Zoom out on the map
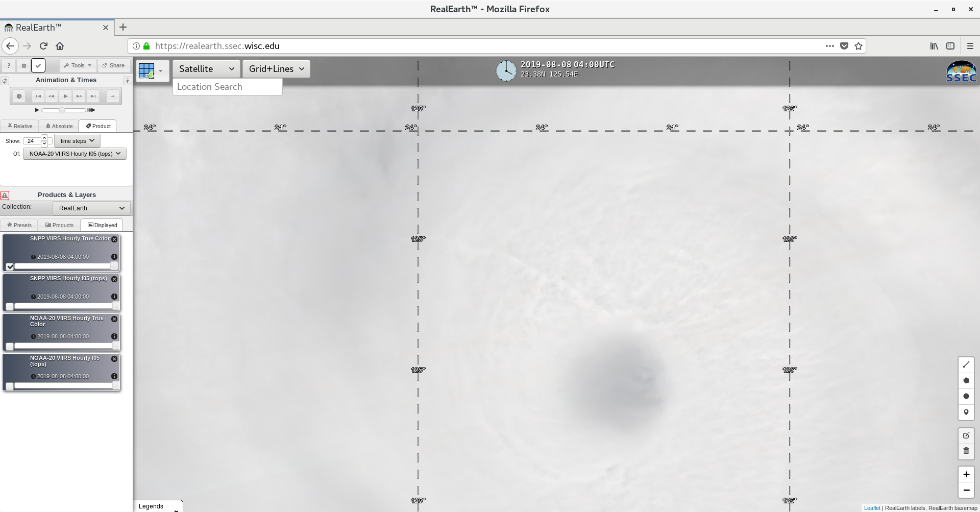The width and height of the screenshot is (980, 512). click(966, 490)
